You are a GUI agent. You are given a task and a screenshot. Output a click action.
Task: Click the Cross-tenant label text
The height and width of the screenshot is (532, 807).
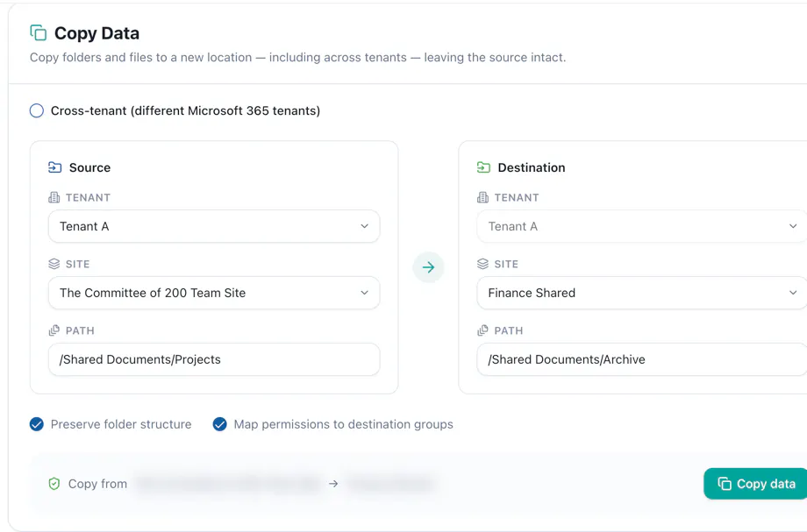click(x=185, y=110)
